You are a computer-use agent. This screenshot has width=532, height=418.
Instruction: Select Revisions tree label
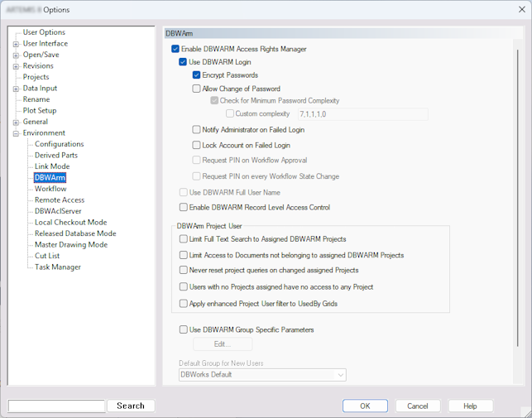coord(38,66)
